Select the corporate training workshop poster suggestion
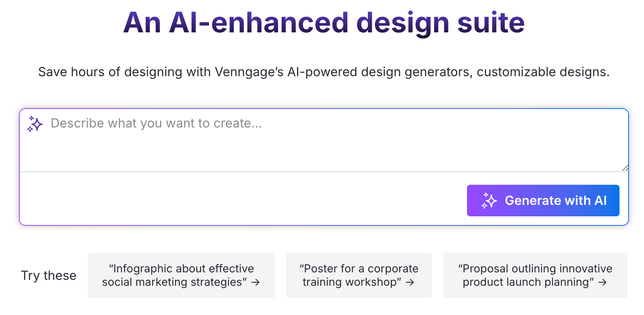 point(358,275)
